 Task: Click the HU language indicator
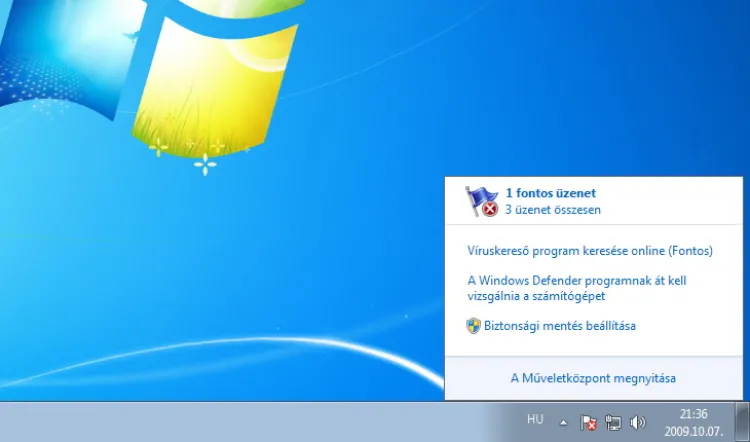tap(535, 420)
